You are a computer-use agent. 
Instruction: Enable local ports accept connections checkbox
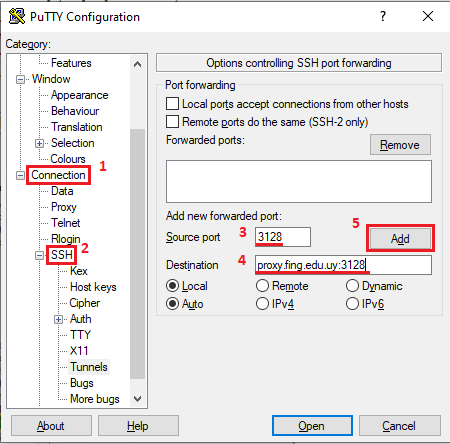pos(172,104)
